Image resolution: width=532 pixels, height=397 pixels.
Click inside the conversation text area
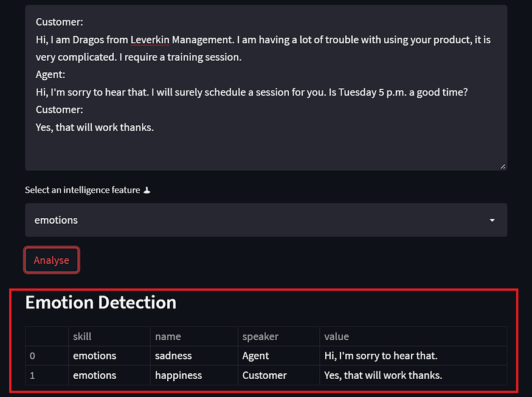(x=266, y=88)
